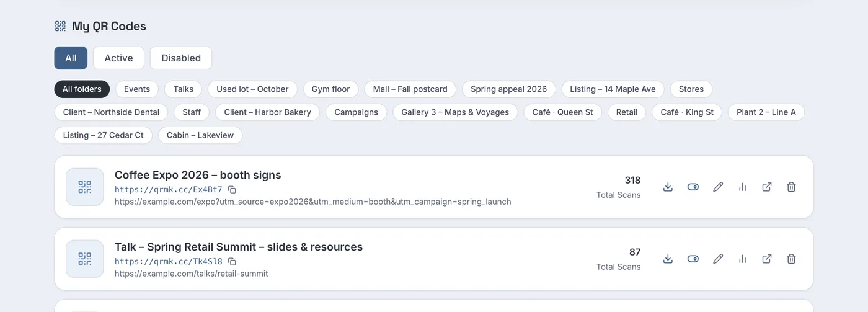View analytics for Spring Retail Summit talk
Screen dimensions: 868x312
(x=742, y=259)
